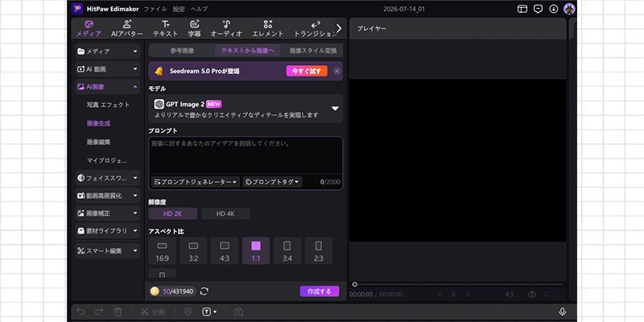This screenshot has width=644, height=322.
Task: Open the ヘルプ menu
Action: coord(199,9)
